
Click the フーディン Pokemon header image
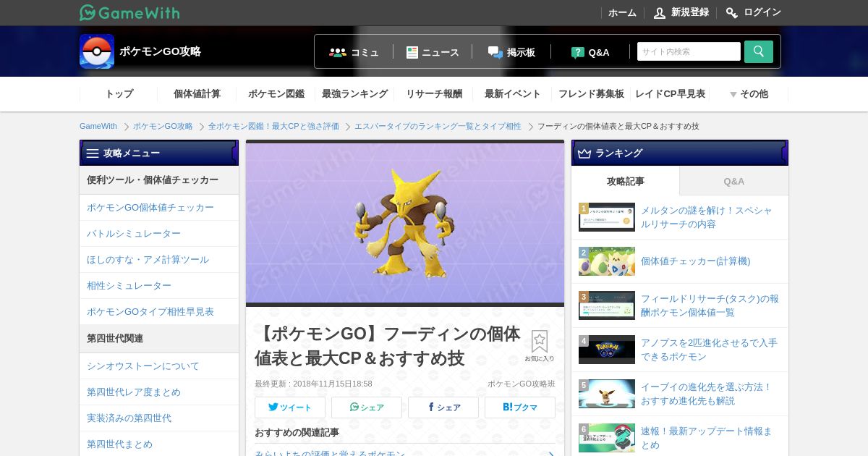click(405, 223)
